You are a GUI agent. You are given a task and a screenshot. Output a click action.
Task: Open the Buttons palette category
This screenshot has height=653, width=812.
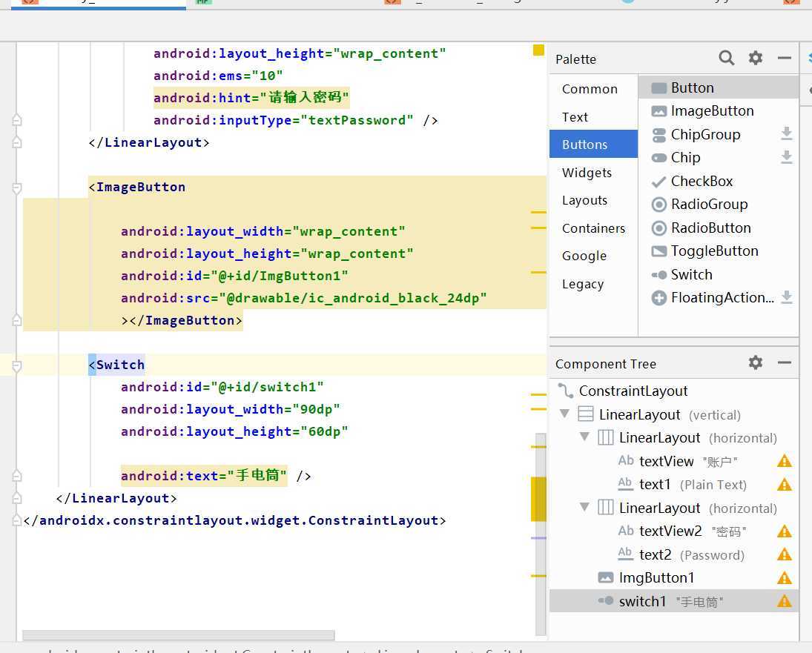coord(593,145)
